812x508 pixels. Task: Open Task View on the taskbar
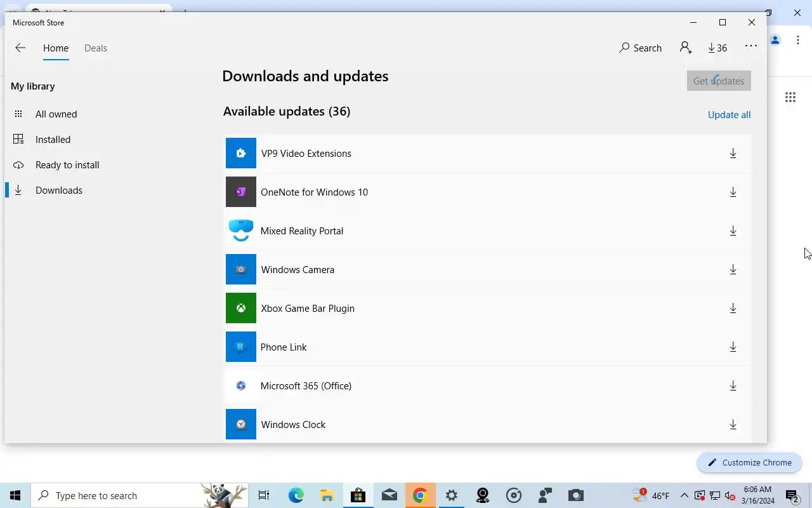[264, 495]
